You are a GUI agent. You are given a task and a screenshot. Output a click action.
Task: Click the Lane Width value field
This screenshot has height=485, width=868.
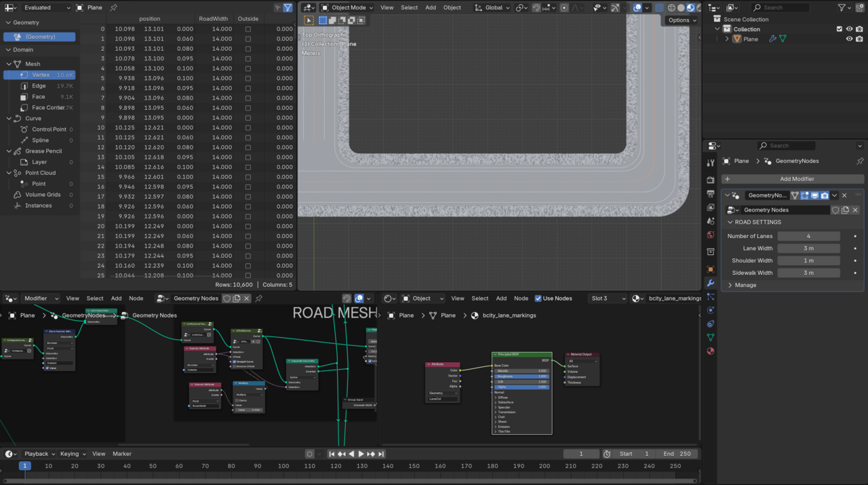pos(808,248)
